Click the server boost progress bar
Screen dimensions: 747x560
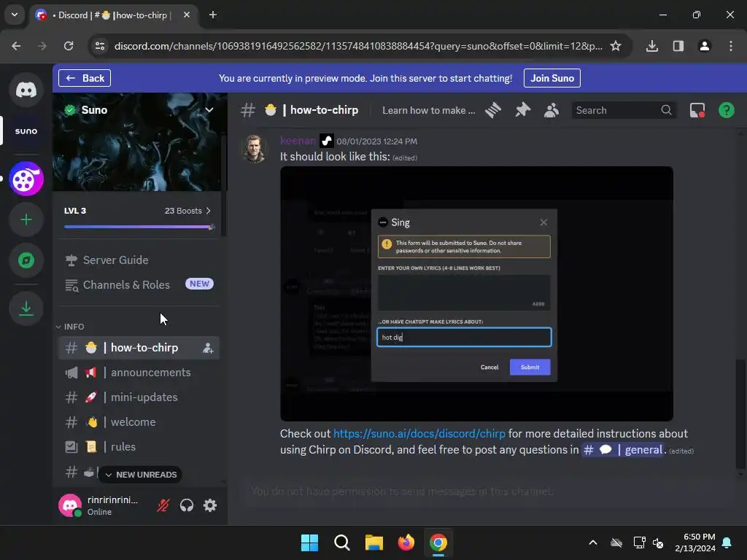[139, 227]
